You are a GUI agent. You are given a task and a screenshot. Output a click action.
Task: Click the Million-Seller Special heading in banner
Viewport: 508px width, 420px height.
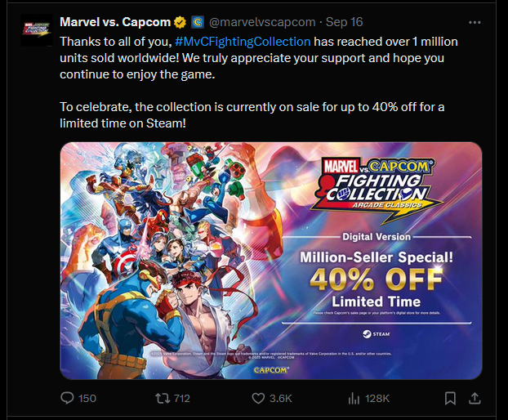click(x=376, y=256)
